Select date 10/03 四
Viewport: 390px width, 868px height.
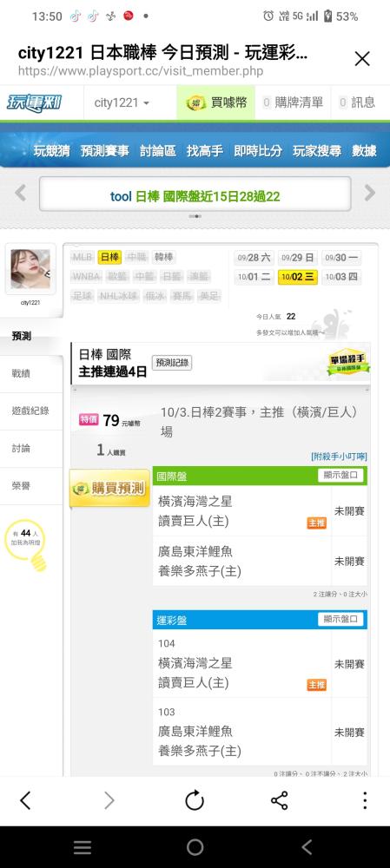[341, 277]
